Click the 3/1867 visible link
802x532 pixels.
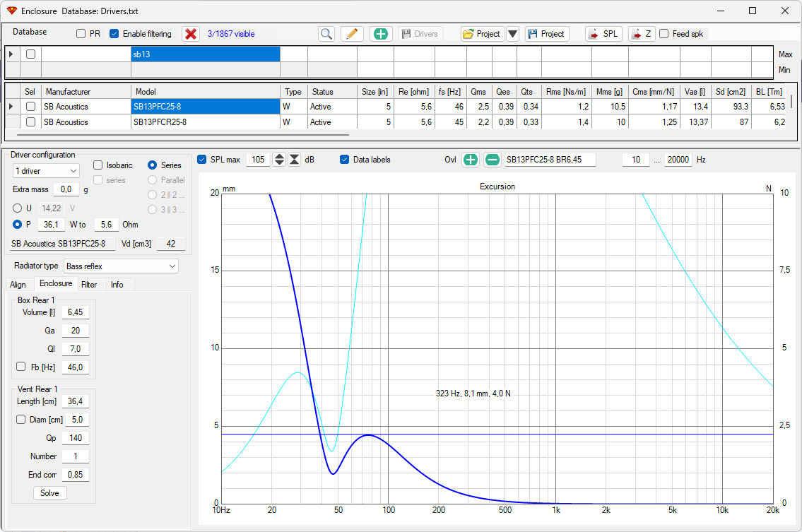tap(231, 34)
